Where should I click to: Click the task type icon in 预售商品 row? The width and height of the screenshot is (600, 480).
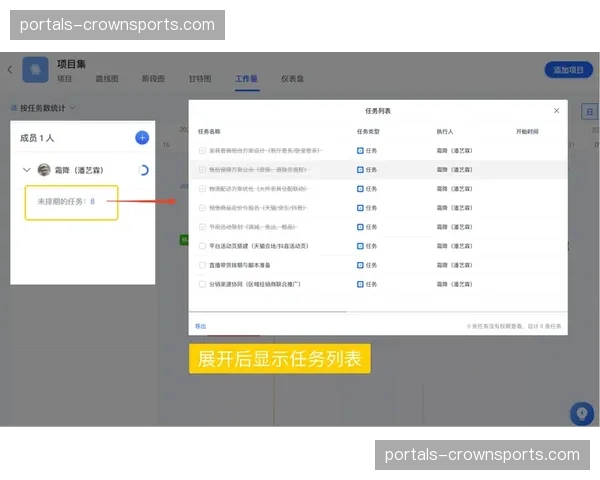(x=360, y=208)
